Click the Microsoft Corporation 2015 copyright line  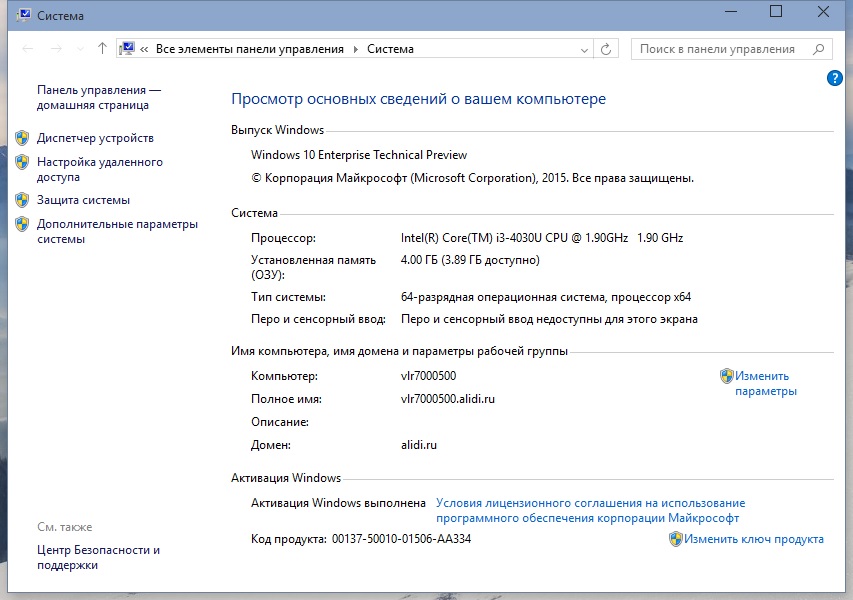472,178
